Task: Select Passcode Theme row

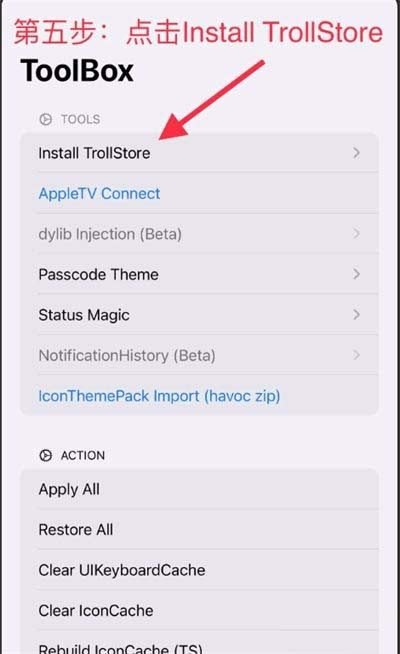Action: 199,274
